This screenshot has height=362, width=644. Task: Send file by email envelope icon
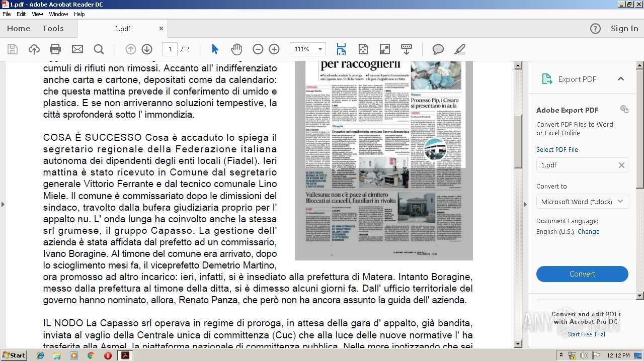click(x=77, y=49)
